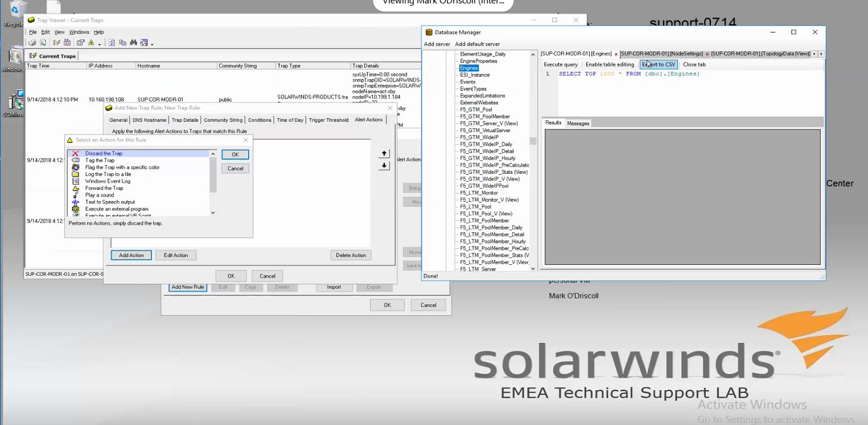The width and height of the screenshot is (868, 425).
Task: Select F5_GTM_Pool table in the tree
Action: [476, 109]
